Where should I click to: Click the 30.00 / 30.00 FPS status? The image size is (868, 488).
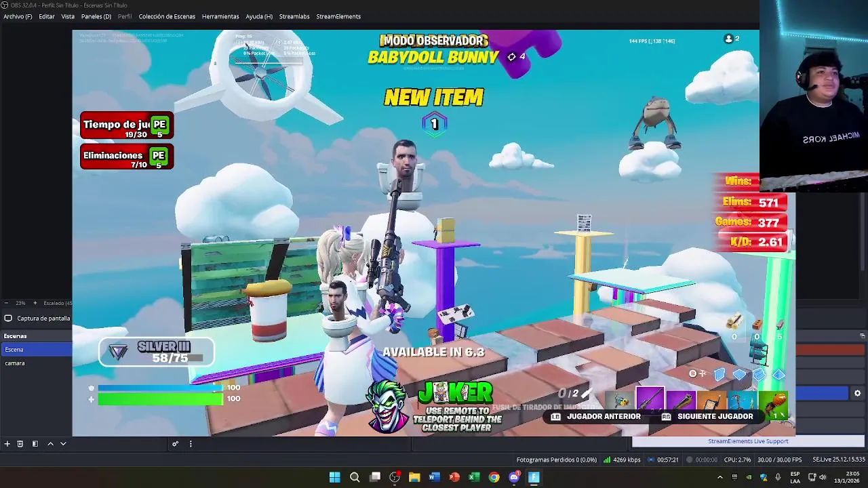(x=780, y=460)
